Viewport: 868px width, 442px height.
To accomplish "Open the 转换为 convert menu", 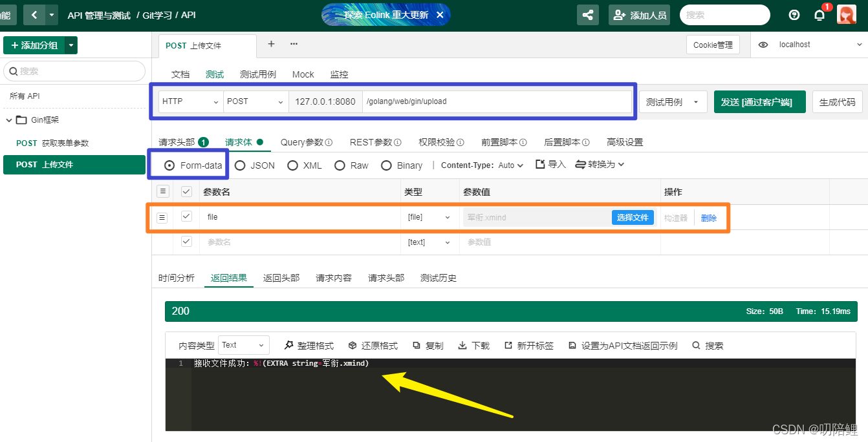I will 600,165.
